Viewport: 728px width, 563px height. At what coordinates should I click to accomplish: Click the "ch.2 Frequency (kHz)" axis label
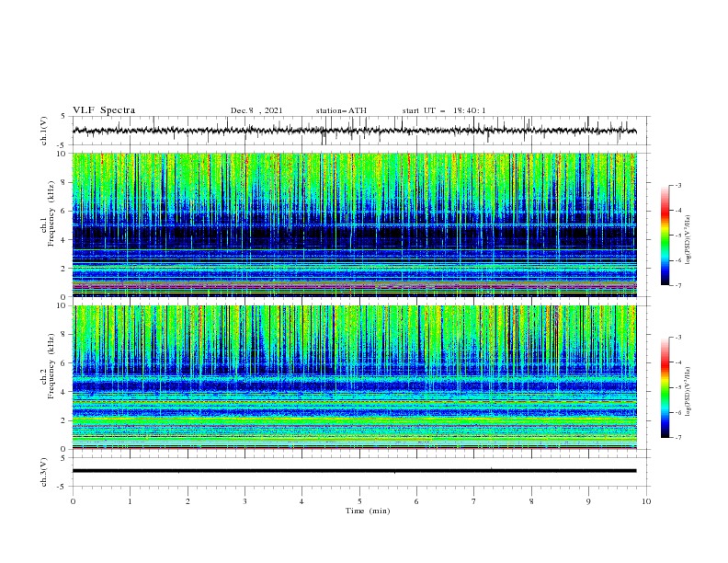point(47,366)
